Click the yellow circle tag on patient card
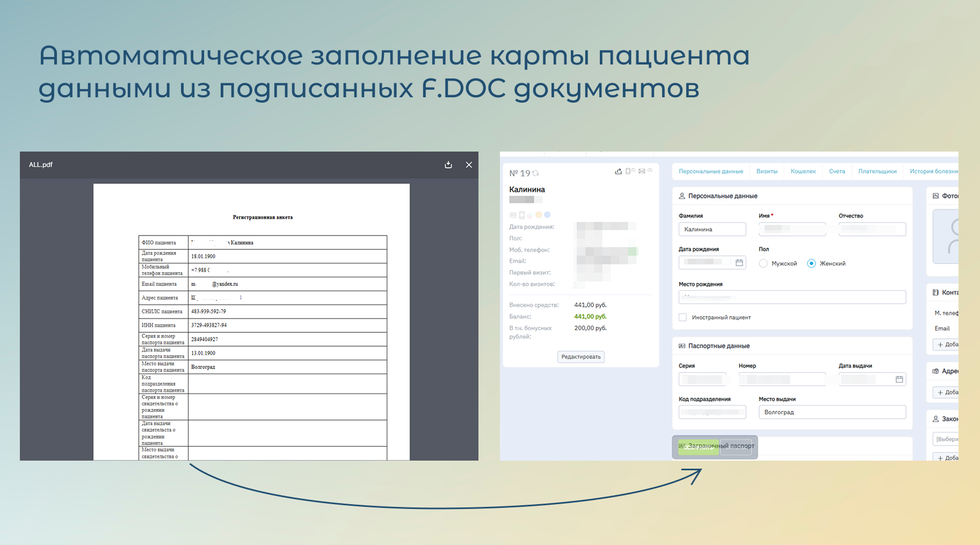 pyautogui.click(x=539, y=215)
